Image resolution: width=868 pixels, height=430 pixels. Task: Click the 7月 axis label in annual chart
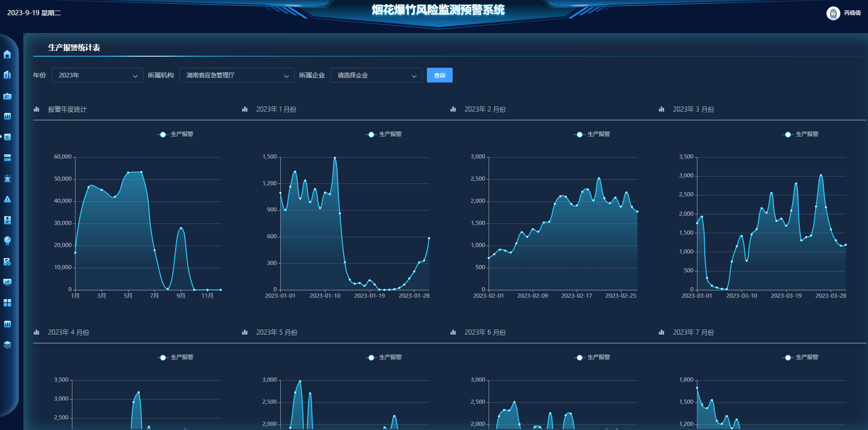tap(154, 296)
